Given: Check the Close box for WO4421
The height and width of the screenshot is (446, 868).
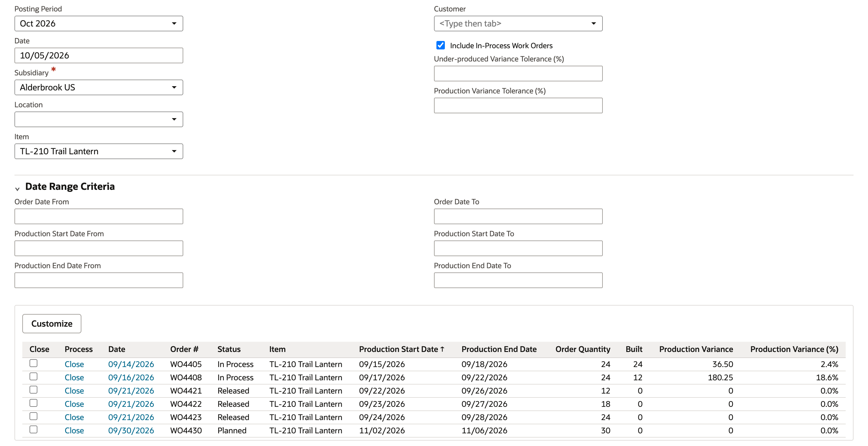Looking at the screenshot, I should (33, 390).
